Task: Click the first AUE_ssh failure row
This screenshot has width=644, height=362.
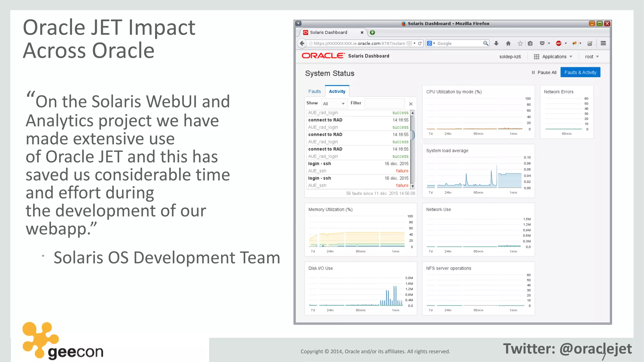Action: point(358,171)
